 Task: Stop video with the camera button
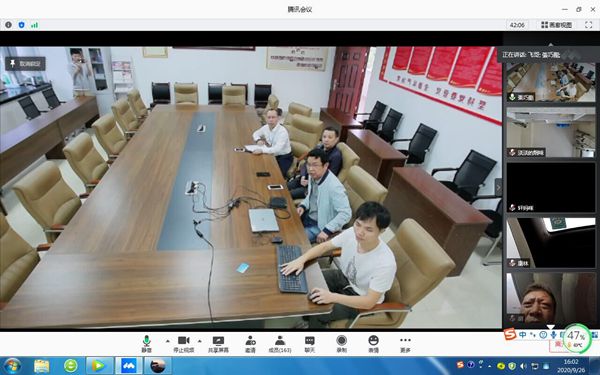tap(184, 344)
